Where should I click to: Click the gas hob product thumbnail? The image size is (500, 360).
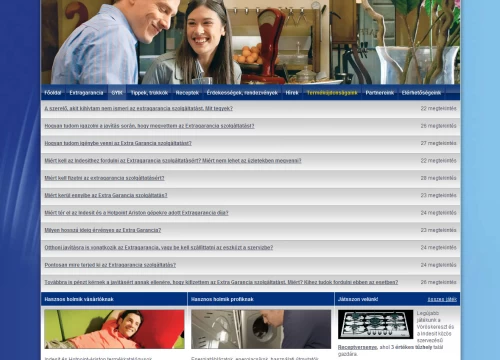pyautogui.click(x=375, y=324)
